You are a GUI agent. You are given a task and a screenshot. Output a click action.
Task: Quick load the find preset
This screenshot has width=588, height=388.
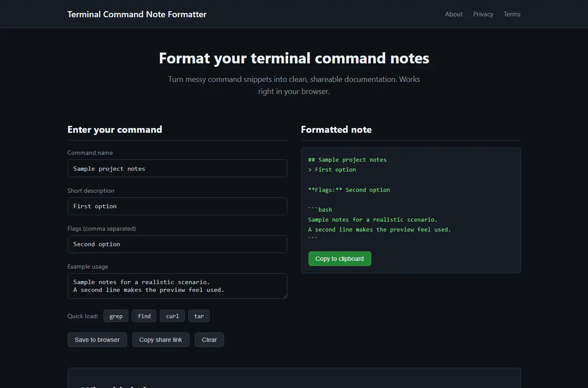[x=144, y=316]
